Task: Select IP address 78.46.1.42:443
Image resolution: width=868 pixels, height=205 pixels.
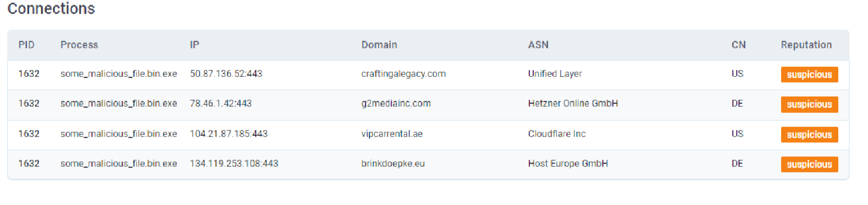Action: click(221, 103)
